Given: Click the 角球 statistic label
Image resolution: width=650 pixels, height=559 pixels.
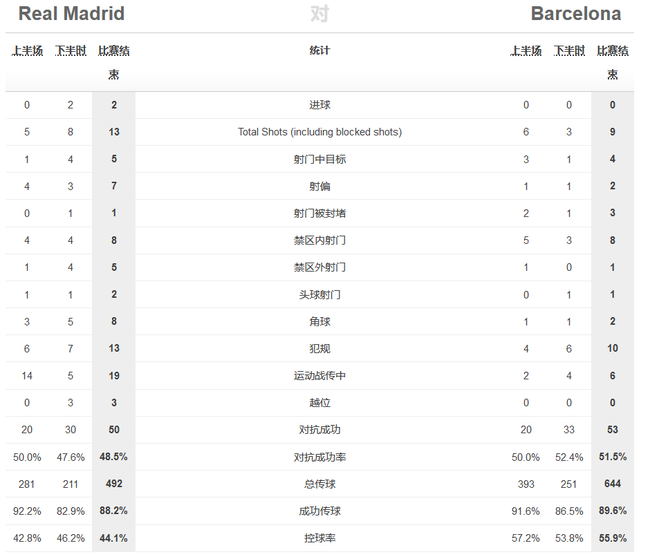Looking at the screenshot, I should click(x=320, y=321).
